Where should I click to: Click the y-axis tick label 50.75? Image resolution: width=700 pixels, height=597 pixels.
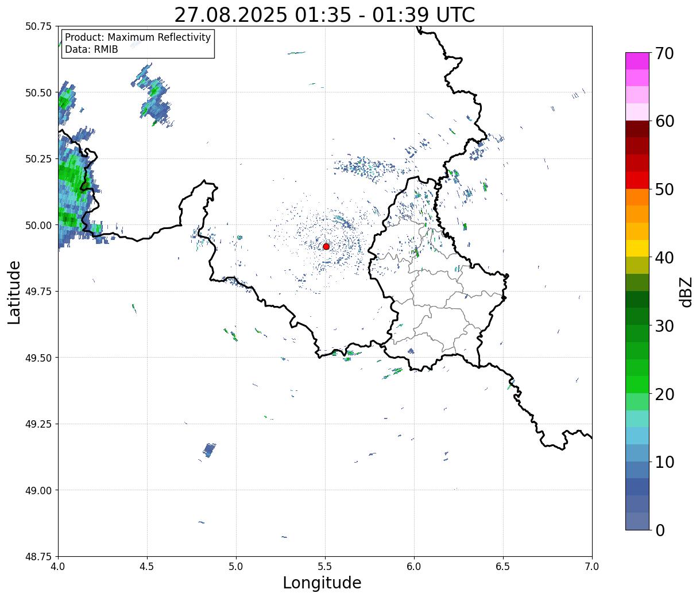click(38, 26)
